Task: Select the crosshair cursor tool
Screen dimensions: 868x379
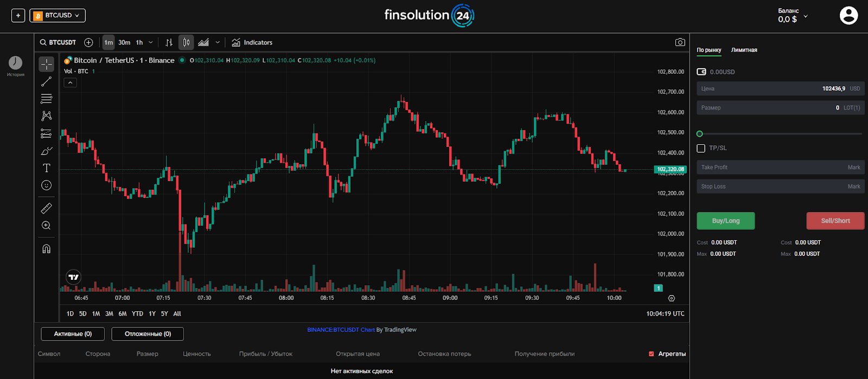Action: point(47,65)
